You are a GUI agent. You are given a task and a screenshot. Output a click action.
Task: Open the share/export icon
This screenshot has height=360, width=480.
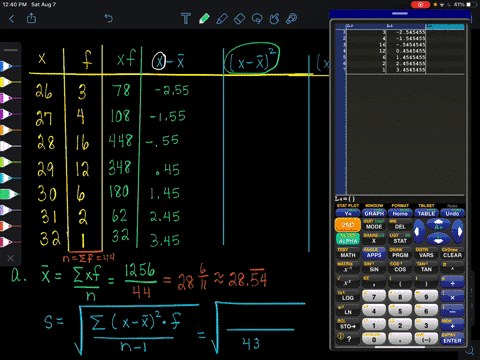(x=31, y=18)
